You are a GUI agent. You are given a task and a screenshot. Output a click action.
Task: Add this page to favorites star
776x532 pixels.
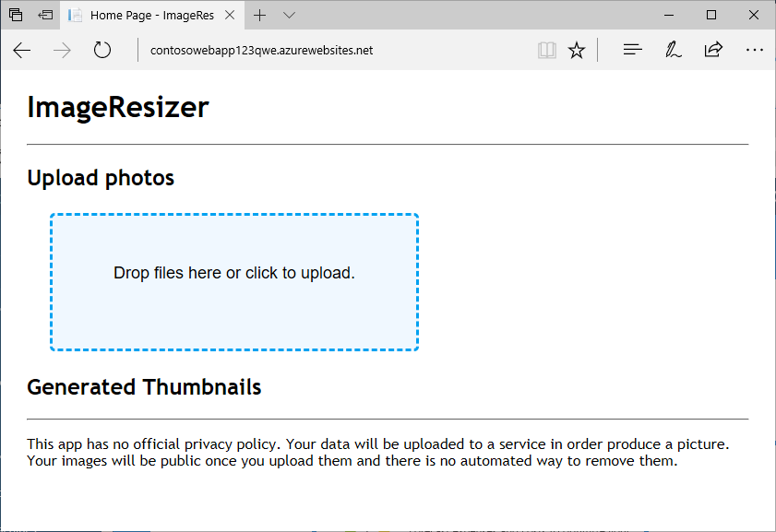coord(576,50)
